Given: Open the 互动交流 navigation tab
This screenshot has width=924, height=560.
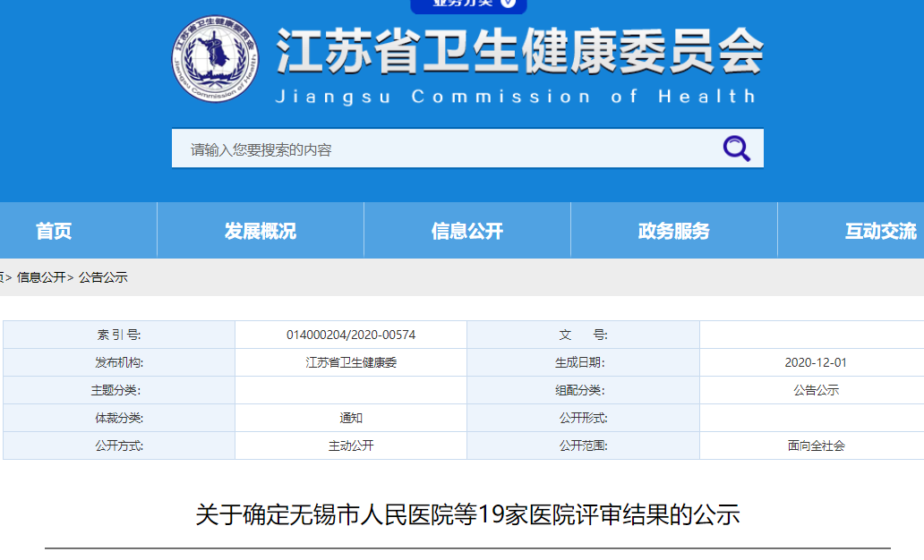Looking at the screenshot, I should point(880,231).
